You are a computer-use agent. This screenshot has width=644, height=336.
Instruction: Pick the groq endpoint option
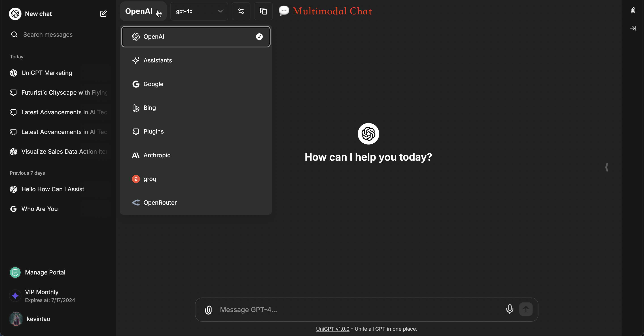[x=150, y=179]
